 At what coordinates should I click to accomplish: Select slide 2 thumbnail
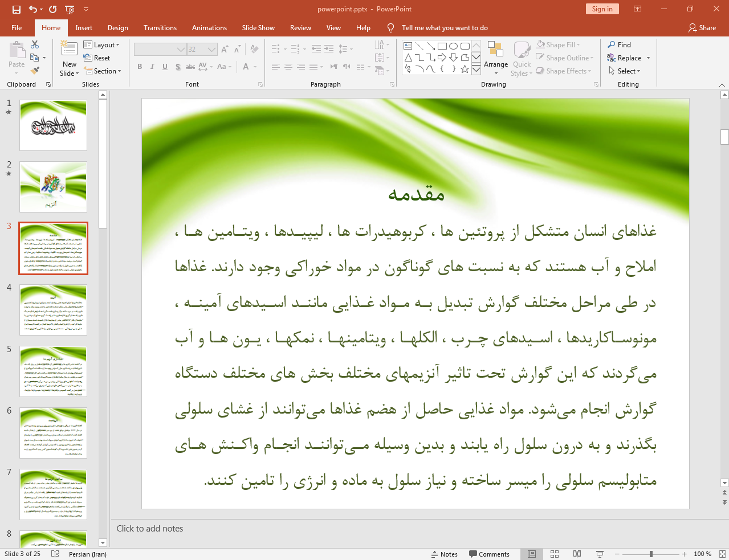tap(53, 187)
